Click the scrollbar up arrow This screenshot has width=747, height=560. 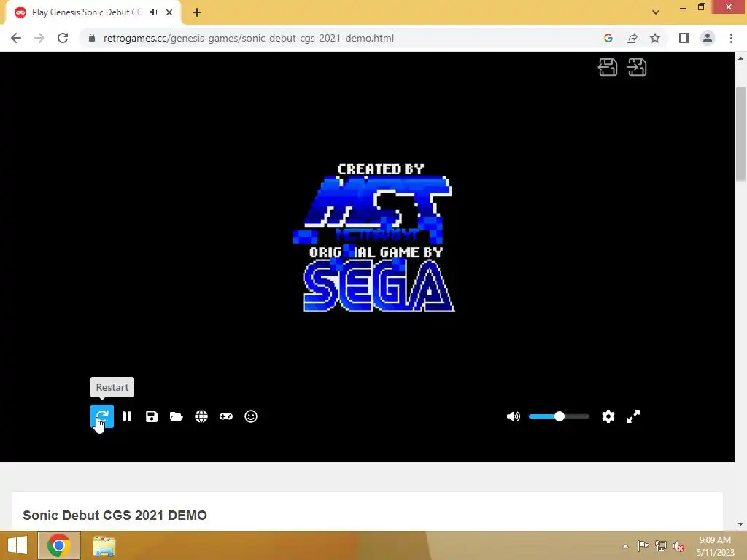pyautogui.click(x=740, y=58)
